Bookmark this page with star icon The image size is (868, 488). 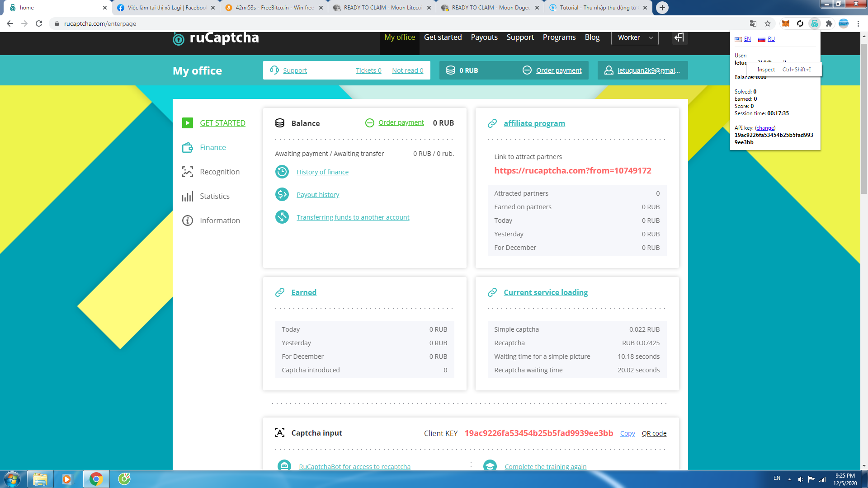point(768,23)
